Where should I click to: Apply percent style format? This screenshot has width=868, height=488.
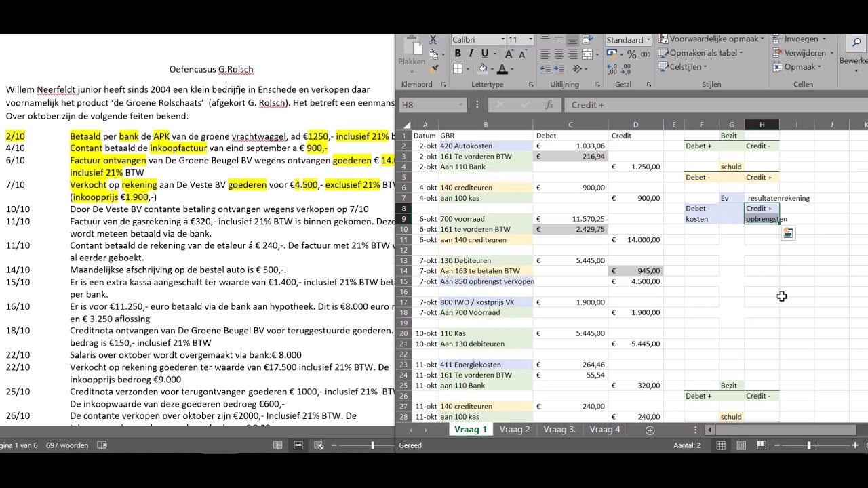631,54
